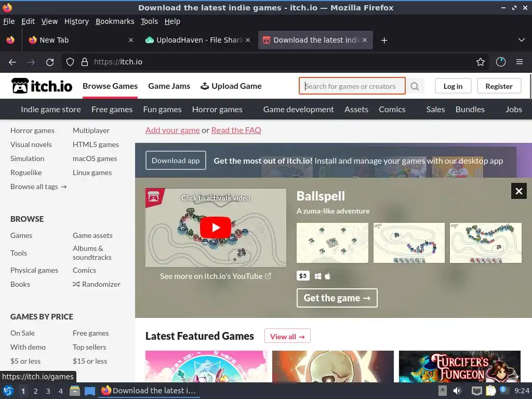Open the network tray icon
532x399 pixels.
tap(477, 391)
